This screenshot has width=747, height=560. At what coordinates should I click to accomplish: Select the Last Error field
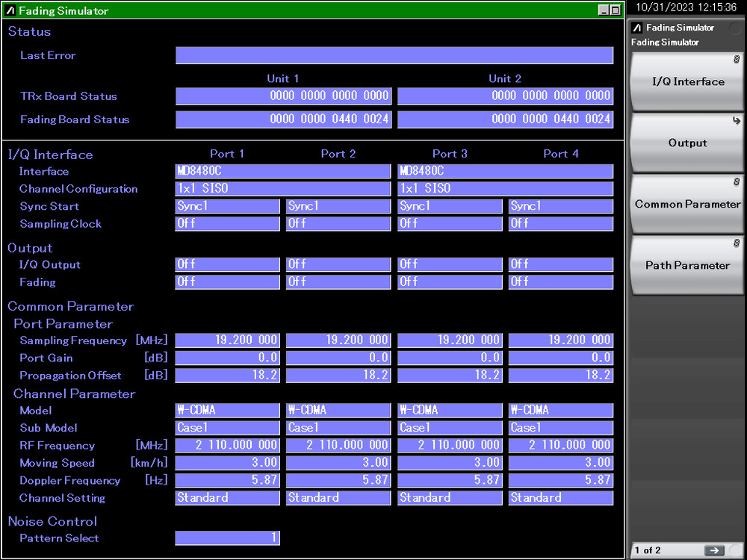click(x=394, y=56)
